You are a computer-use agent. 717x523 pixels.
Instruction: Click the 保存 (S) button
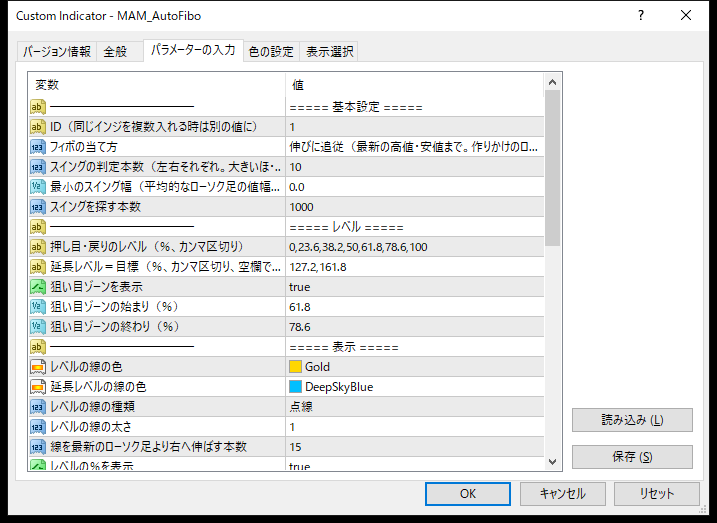tap(632, 457)
